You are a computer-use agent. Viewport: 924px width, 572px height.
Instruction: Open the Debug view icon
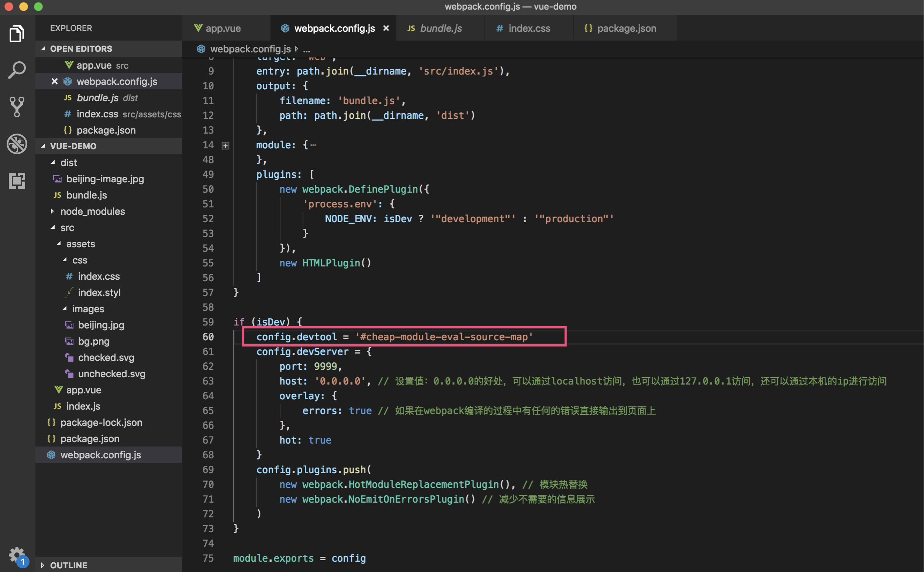coord(17,144)
